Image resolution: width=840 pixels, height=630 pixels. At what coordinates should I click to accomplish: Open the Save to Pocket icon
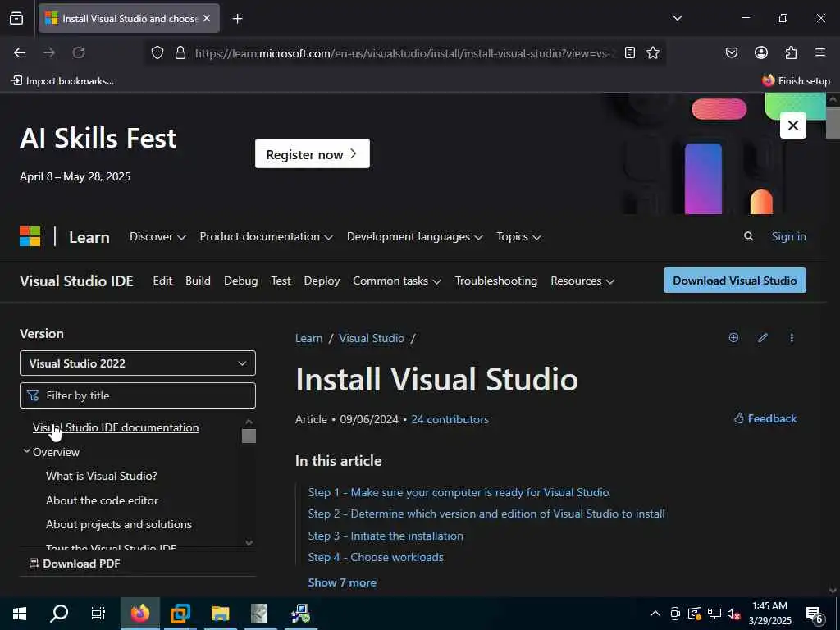731,52
